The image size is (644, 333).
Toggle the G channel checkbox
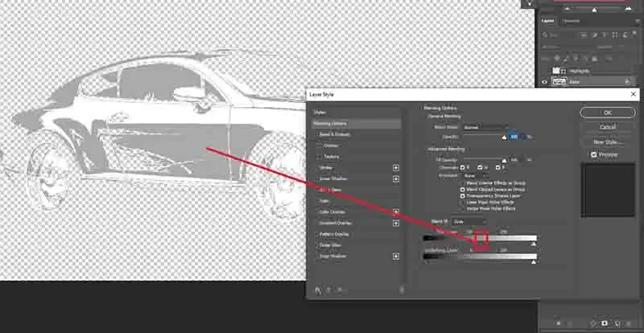[x=480, y=167]
